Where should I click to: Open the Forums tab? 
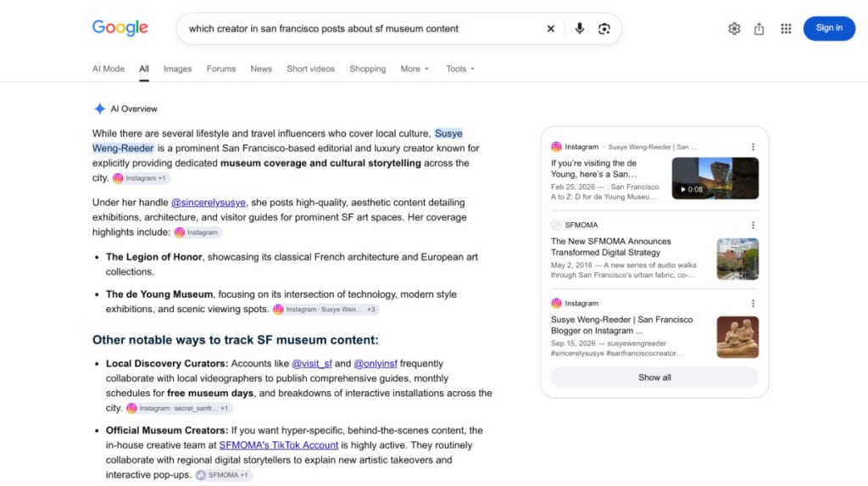click(x=221, y=69)
